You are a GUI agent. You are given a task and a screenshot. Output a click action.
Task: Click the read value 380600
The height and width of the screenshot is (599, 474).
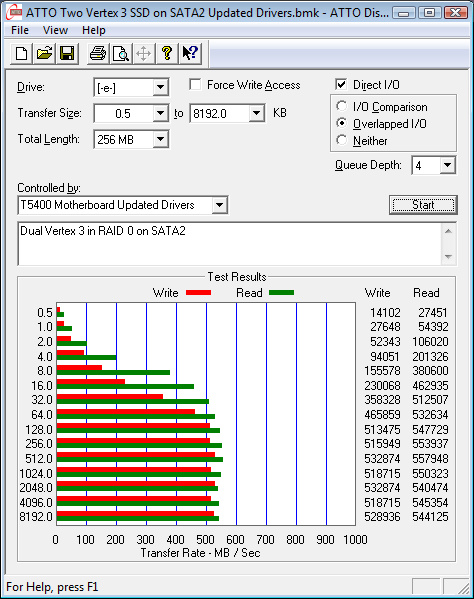tap(430, 371)
